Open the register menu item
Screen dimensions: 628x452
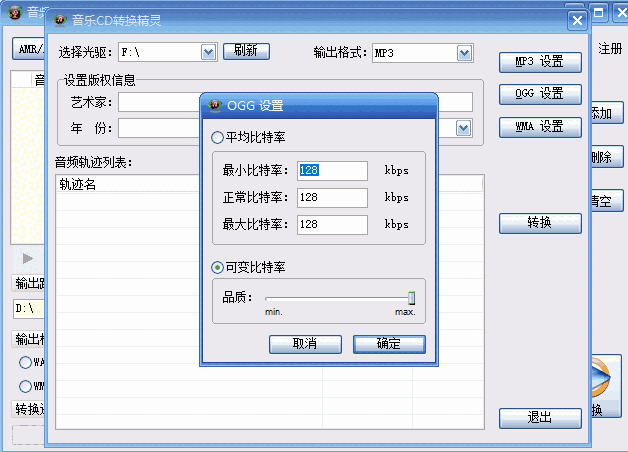[x=610, y=49]
